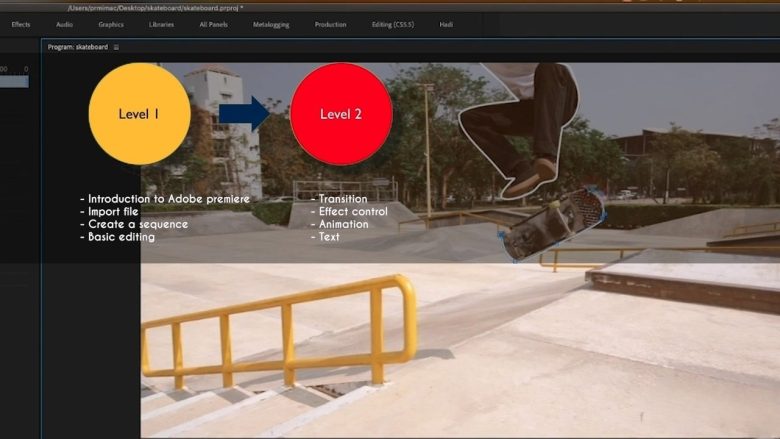Open the Graphics workspace tab

tap(111, 24)
